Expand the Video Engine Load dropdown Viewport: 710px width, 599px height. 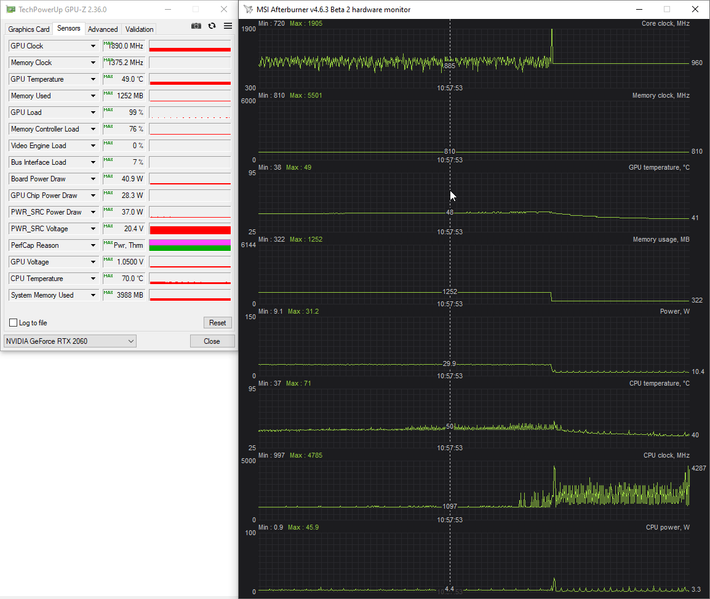[93, 145]
